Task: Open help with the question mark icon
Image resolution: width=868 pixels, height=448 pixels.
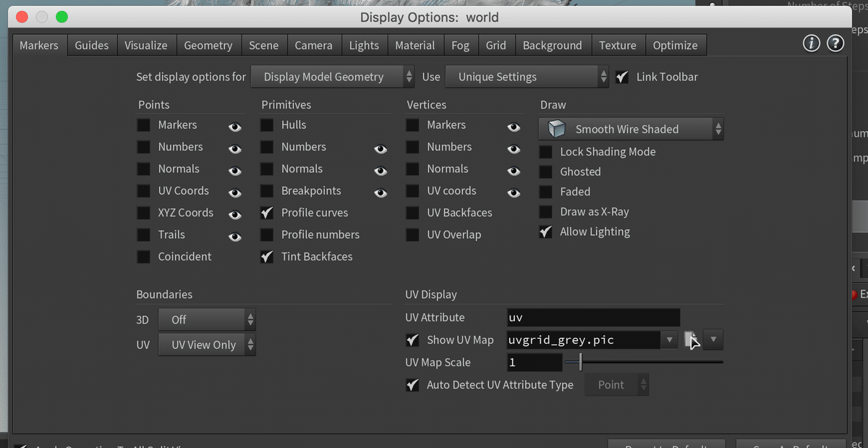Action: 835,44
